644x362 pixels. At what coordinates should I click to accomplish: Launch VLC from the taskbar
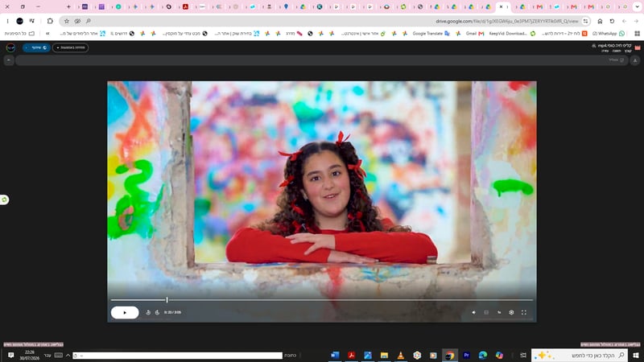[400, 356]
